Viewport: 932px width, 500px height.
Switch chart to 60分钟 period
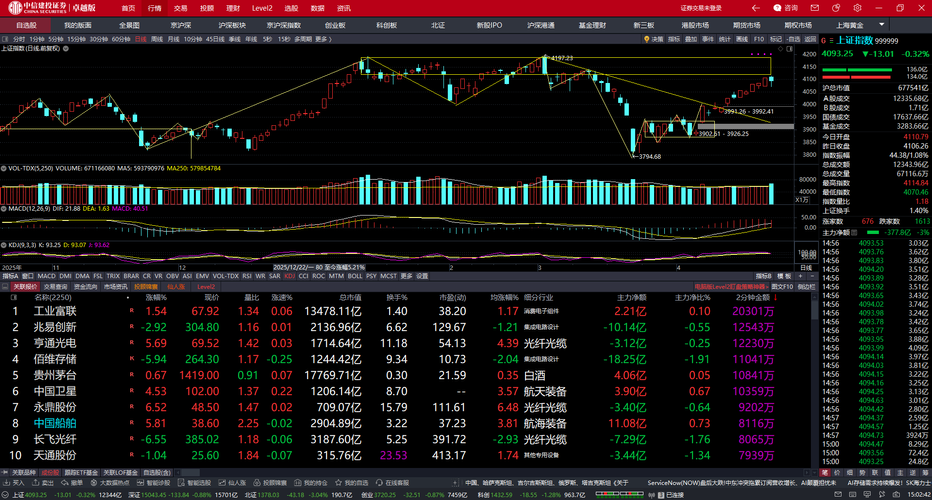tap(121, 39)
